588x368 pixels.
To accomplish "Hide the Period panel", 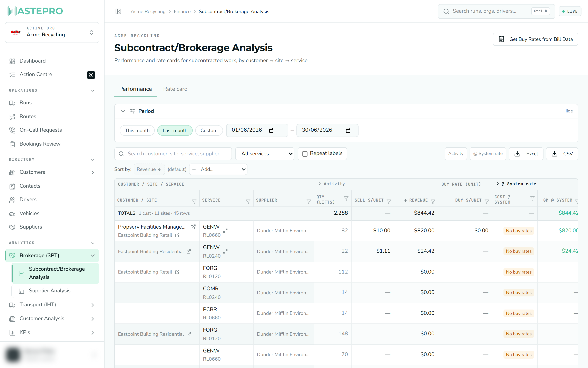I will (x=568, y=111).
